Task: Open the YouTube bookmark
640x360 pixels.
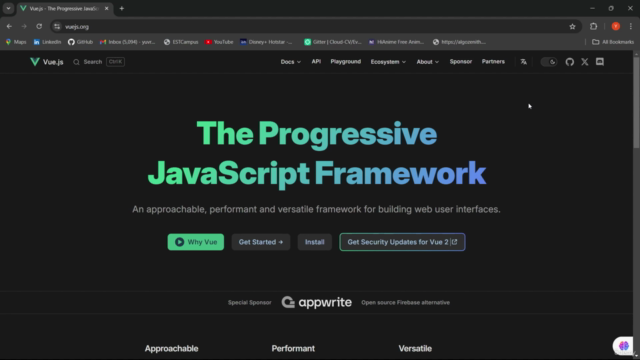Action: coord(219,42)
